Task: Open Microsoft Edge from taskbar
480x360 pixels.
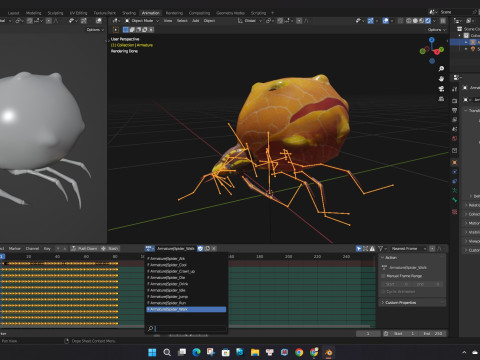Action: 196,352
